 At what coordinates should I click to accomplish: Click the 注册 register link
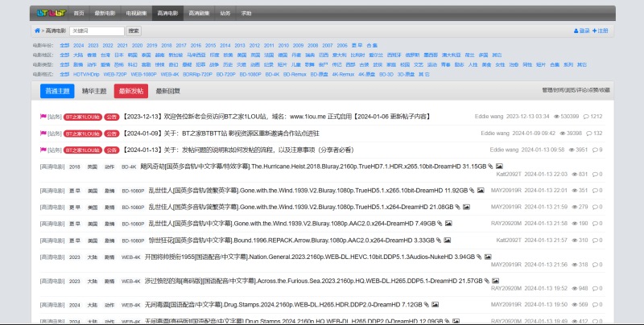pos(601,31)
